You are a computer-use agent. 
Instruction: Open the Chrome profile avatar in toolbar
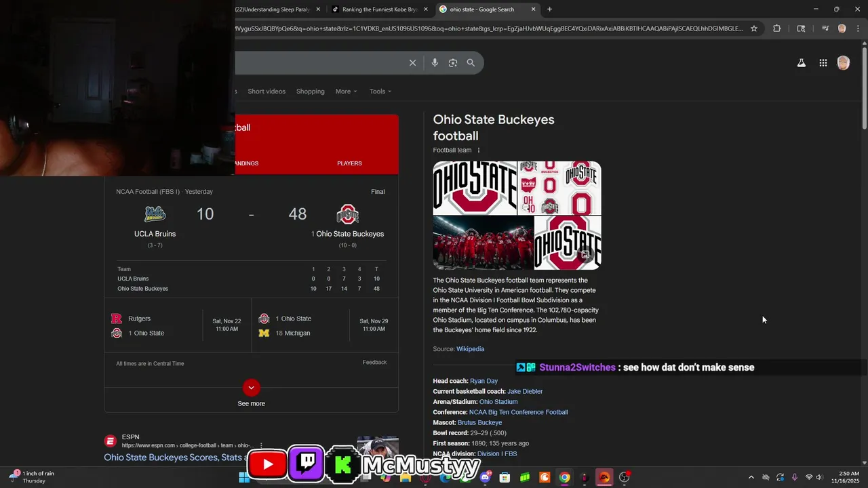tap(842, 28)
